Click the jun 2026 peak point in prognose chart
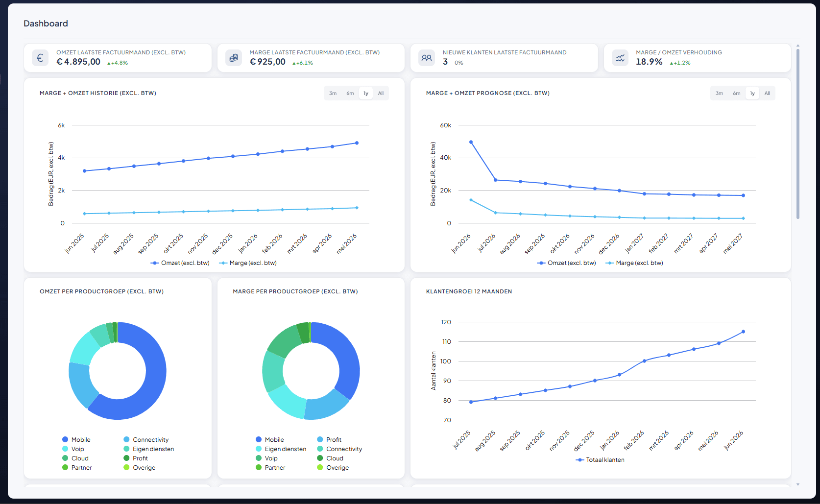Screen dimensions: 820x504 pyautogui.click(x=471, y=142)
